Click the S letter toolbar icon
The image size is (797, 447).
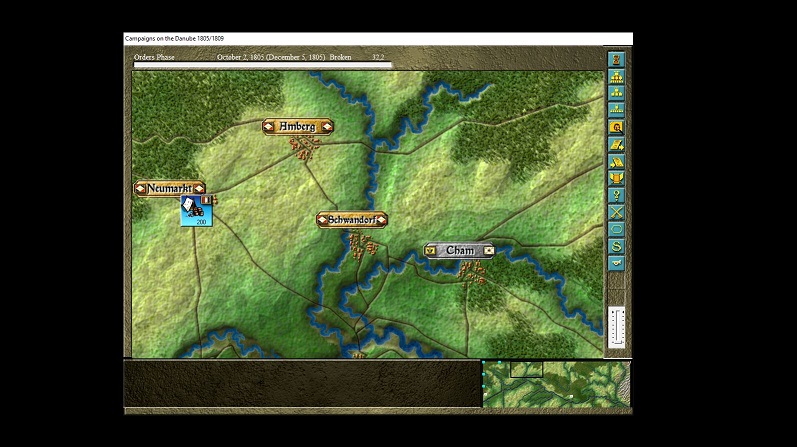tap(616, 247)
